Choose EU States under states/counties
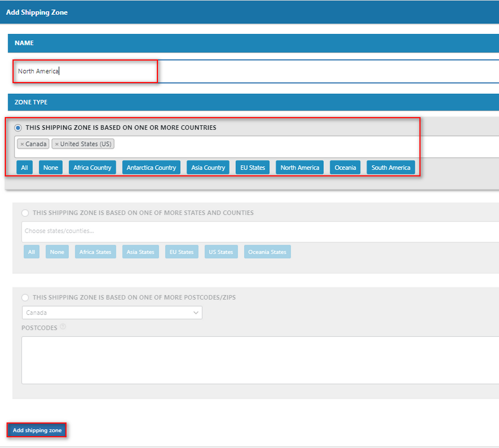499x448 pixels. pos(181,252)
